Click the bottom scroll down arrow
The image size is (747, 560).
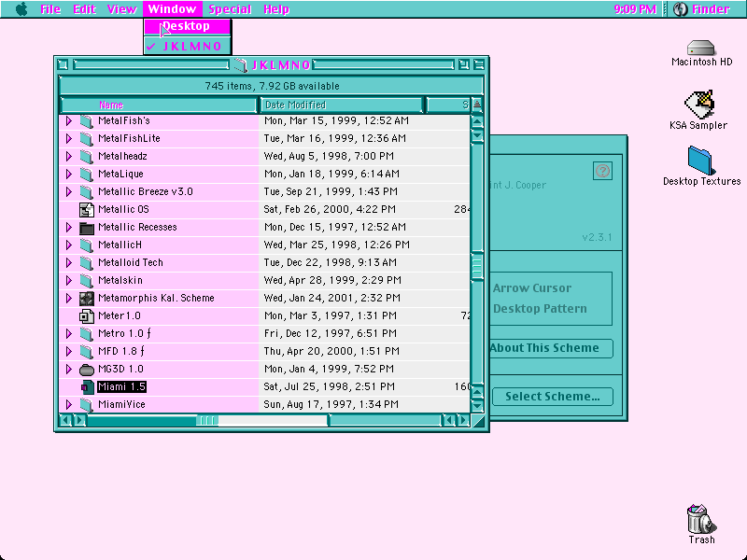[x=477, y=406]
